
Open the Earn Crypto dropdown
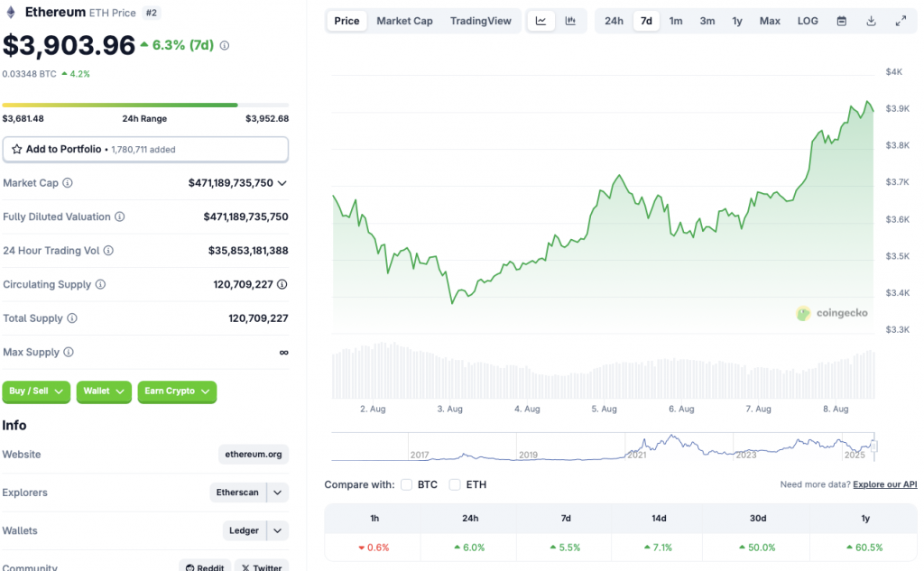click(x=177, y=391)
